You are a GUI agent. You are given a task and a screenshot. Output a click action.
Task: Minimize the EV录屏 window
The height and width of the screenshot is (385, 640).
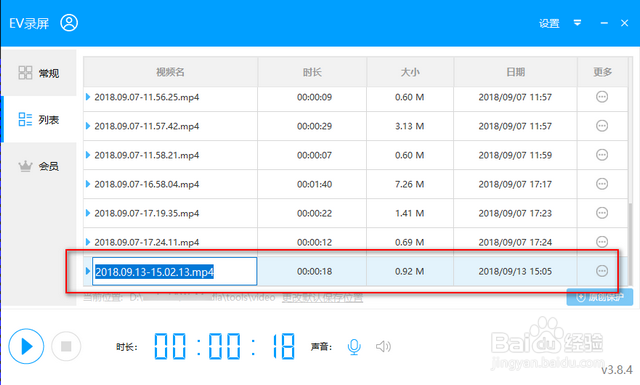(604, 23)
